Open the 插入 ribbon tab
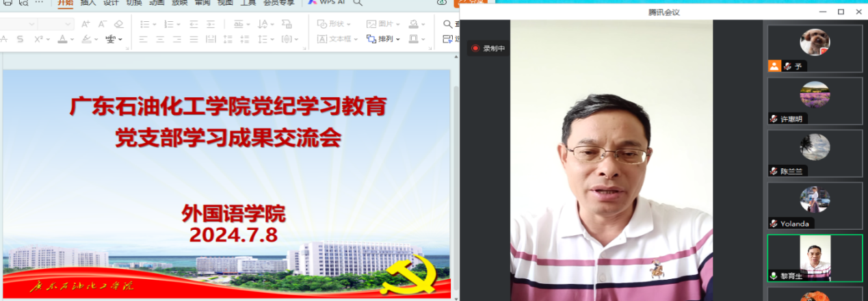This screenshot has height=301, width=868. point(88,3)
